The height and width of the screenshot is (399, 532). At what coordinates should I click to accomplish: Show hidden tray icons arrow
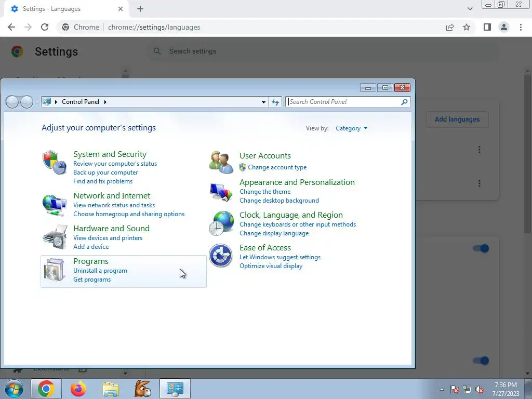[x=442, y=389]
